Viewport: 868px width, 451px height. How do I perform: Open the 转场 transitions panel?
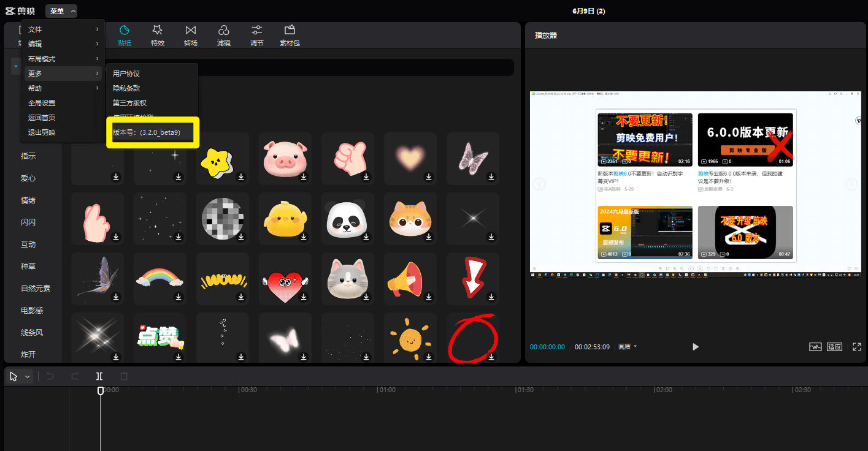click(x=191, y=36)
